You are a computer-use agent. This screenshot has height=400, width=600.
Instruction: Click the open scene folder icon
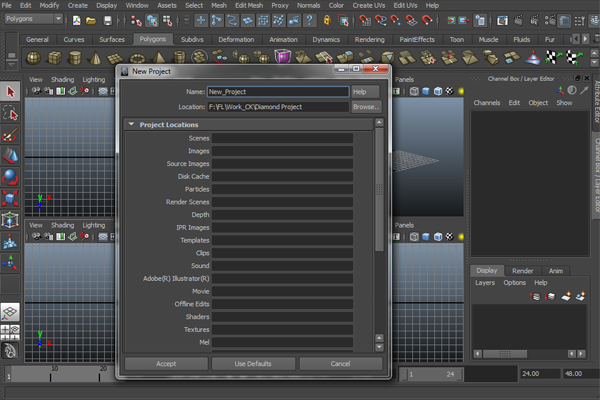[x=91, y=20]
